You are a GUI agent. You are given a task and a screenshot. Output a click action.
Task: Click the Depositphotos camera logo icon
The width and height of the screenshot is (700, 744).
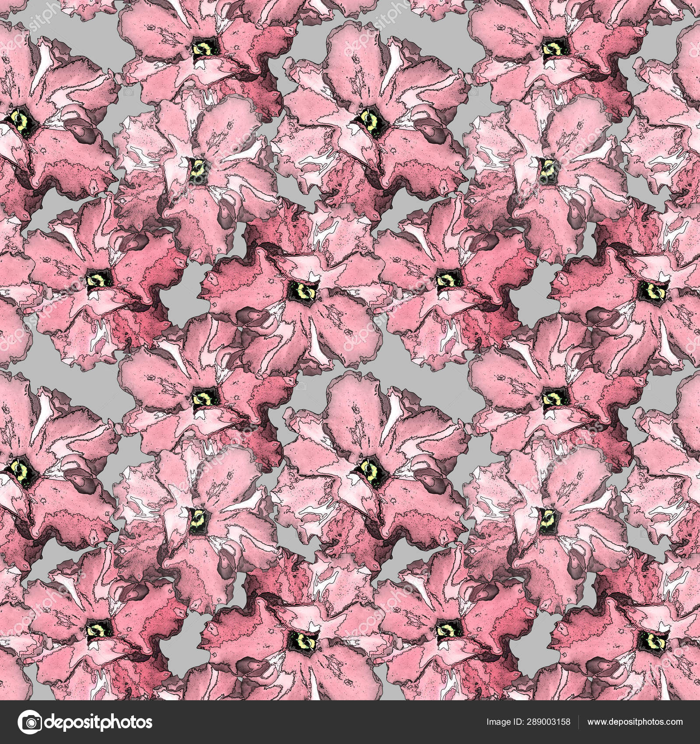pos(30,722)
